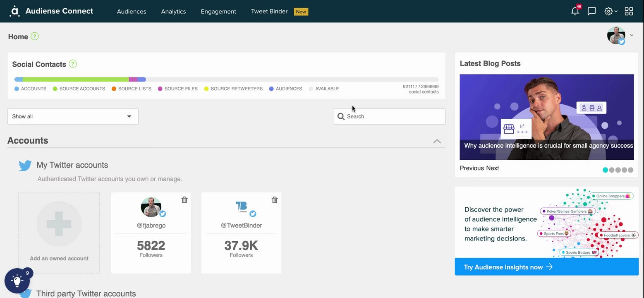Click the Source Accounts legend dot
This screenshot has width=644, height=298.
tap(55, 89)
